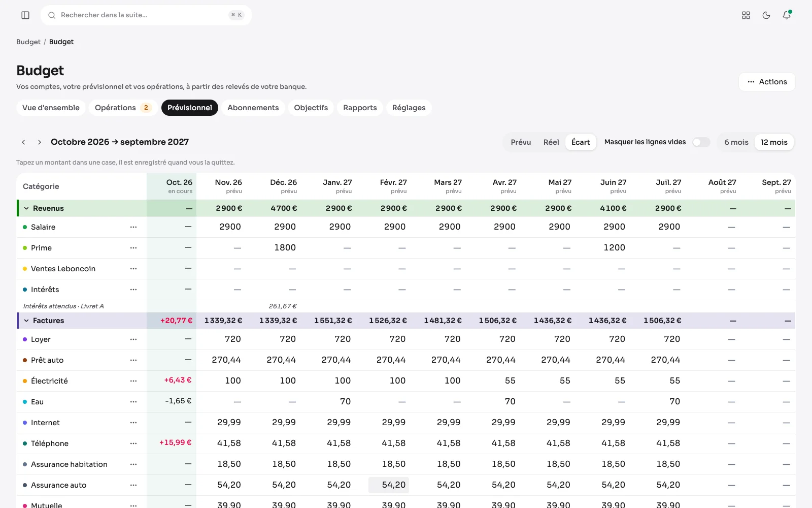812x508 pixels.
Task: Toggle the sidebar panel icon
Action: pos(25,15)
